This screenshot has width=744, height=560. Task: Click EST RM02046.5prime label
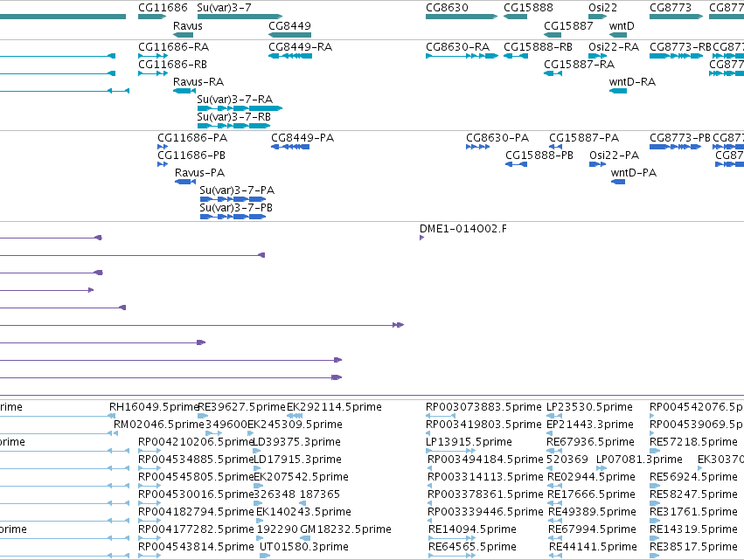pos(158,425)
